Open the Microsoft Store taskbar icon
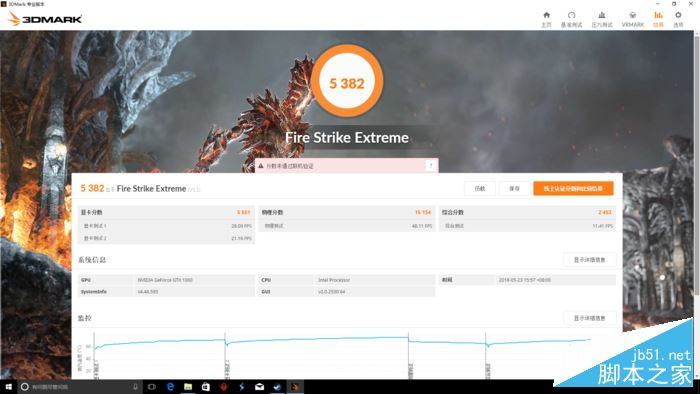This screenshot has width=700, height=394. [206, 387]
